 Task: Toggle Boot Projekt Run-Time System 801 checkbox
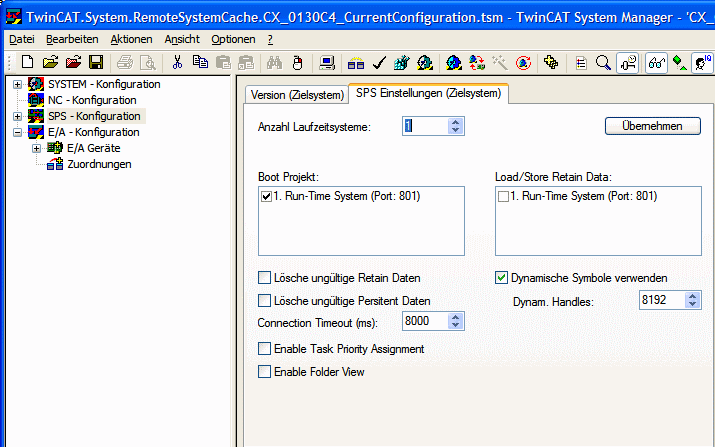pyautogui.click(x=266, y=197)
